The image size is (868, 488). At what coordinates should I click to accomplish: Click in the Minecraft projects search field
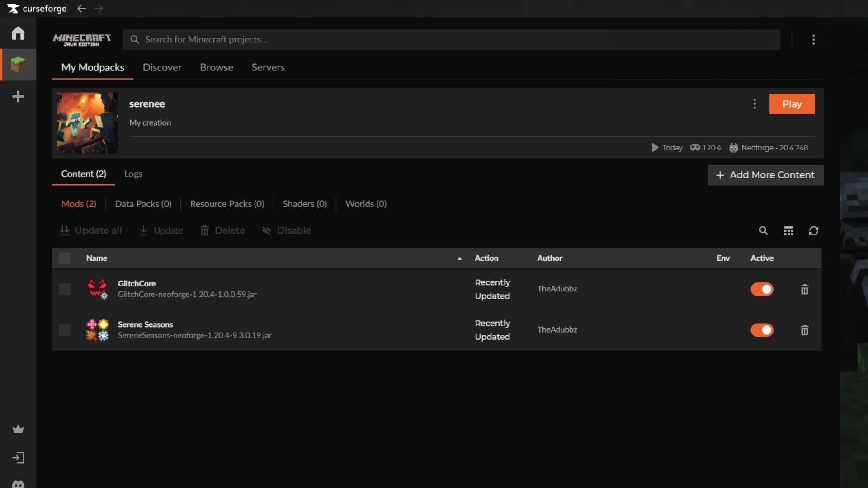point(452,40)
